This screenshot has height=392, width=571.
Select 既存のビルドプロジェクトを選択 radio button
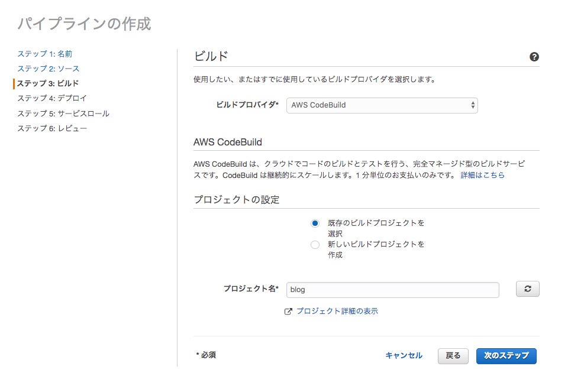(315, 223)
